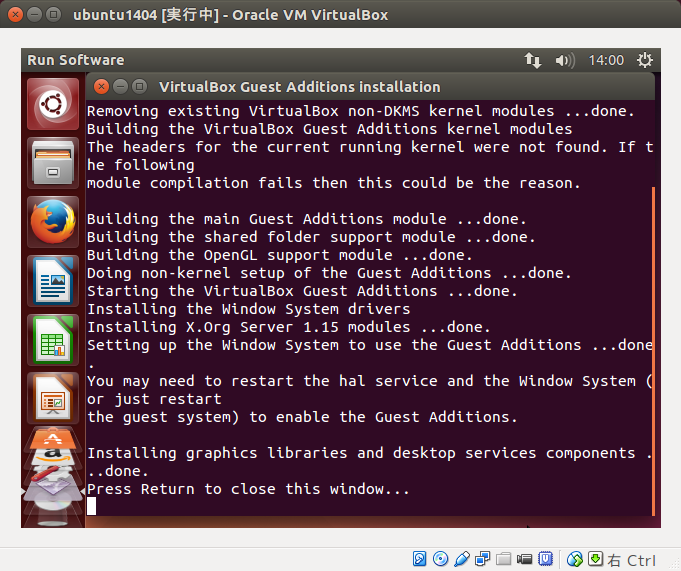Click the white terminal cursor block
Screen dimensions: 681x571
pos(91,506)
